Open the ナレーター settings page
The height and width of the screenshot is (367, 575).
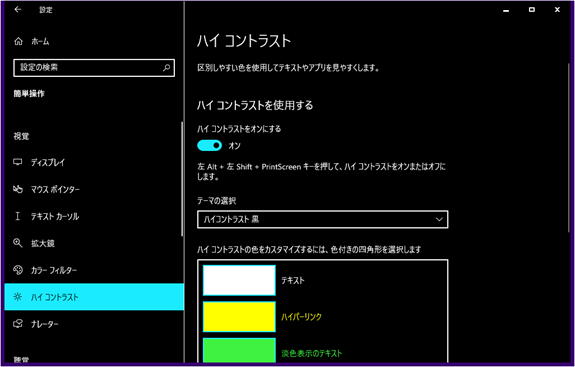coord(94,324)
